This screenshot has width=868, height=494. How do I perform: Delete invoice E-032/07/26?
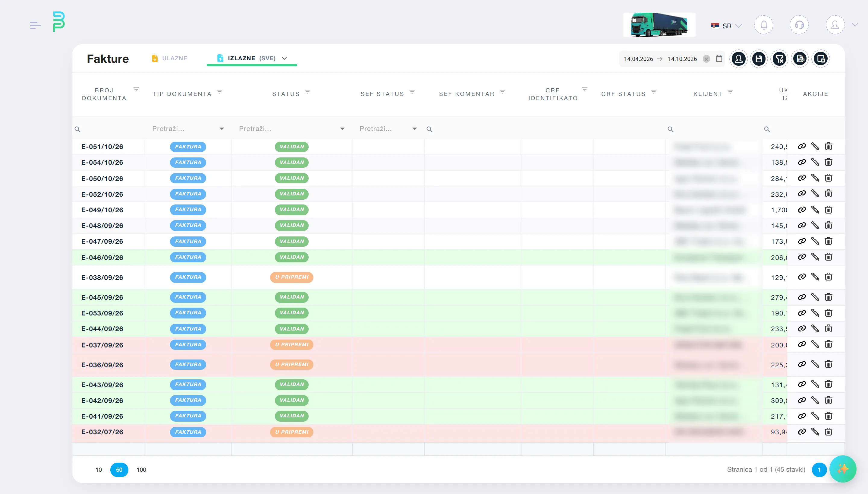828,432
